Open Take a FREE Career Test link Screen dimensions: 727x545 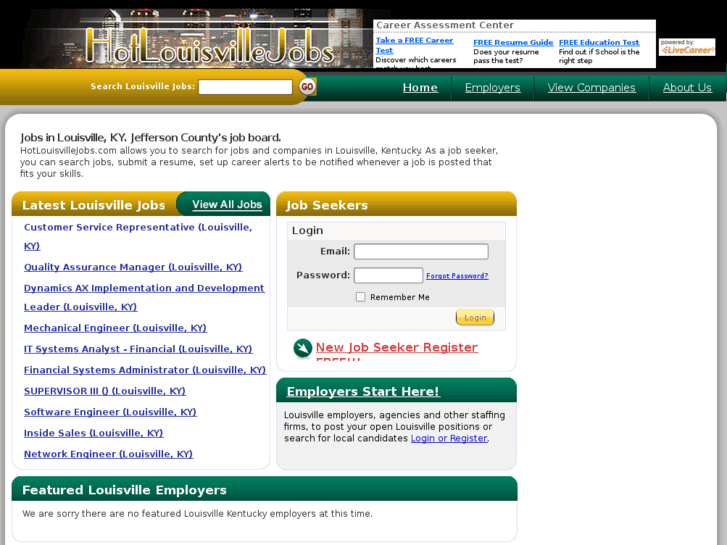[x=414, y=45]
